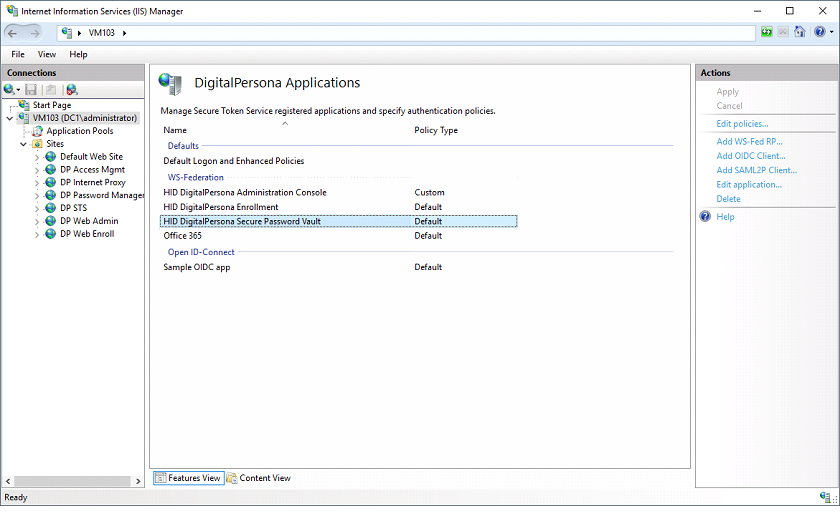Select the Application Pools node icon
The height and width of the screenshot is (519, 840).
point(38,131)
